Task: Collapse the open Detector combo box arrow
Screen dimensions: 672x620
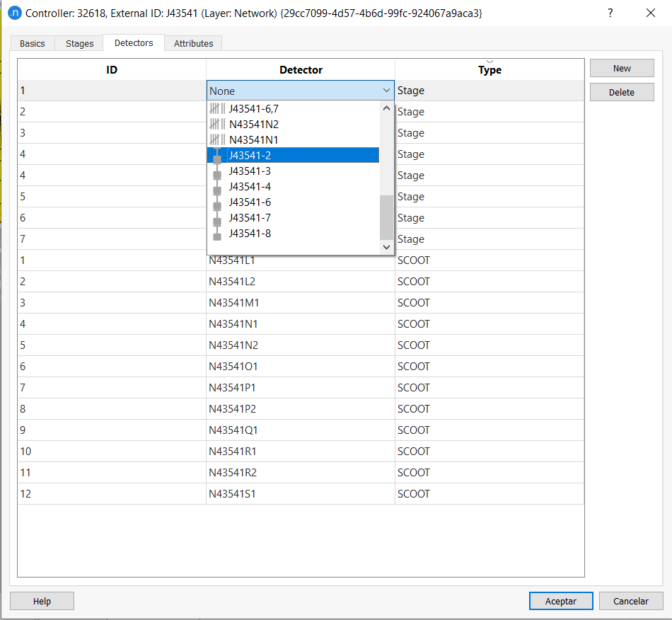Action: (x=386, y=91)
